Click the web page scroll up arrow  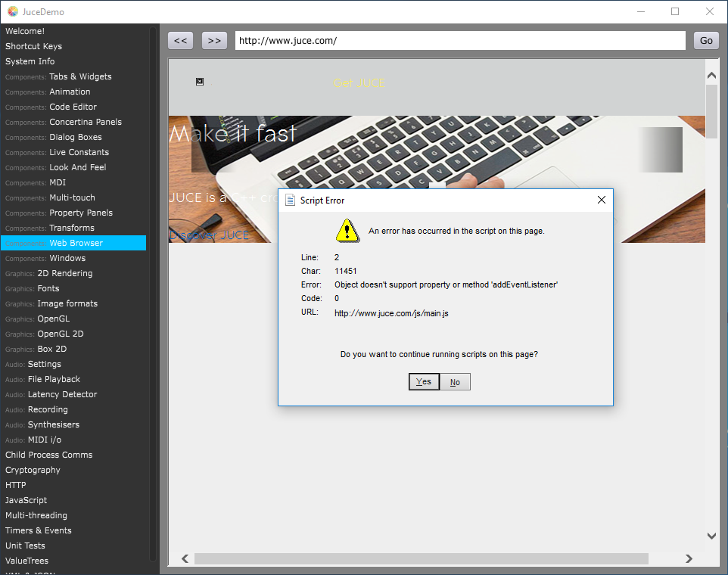[711, 75]
